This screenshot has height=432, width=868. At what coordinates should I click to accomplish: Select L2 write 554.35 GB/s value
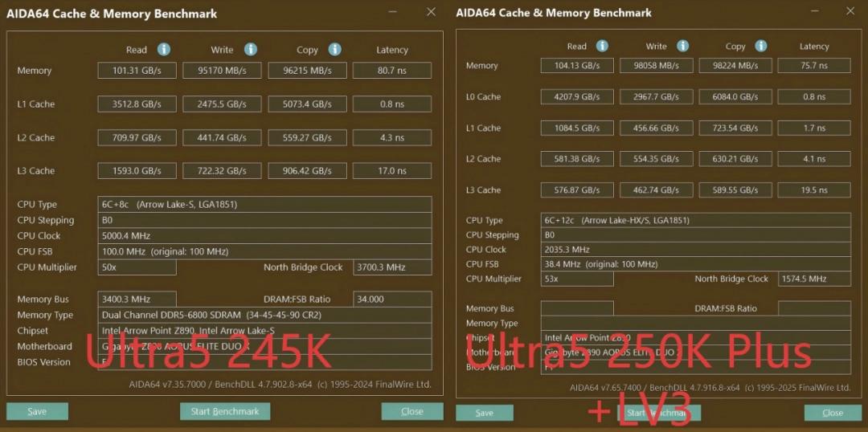tap(656, 159)
